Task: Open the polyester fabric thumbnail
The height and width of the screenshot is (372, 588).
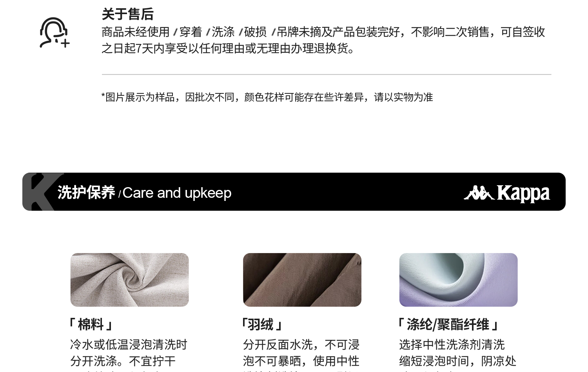Action: [458, 280]
